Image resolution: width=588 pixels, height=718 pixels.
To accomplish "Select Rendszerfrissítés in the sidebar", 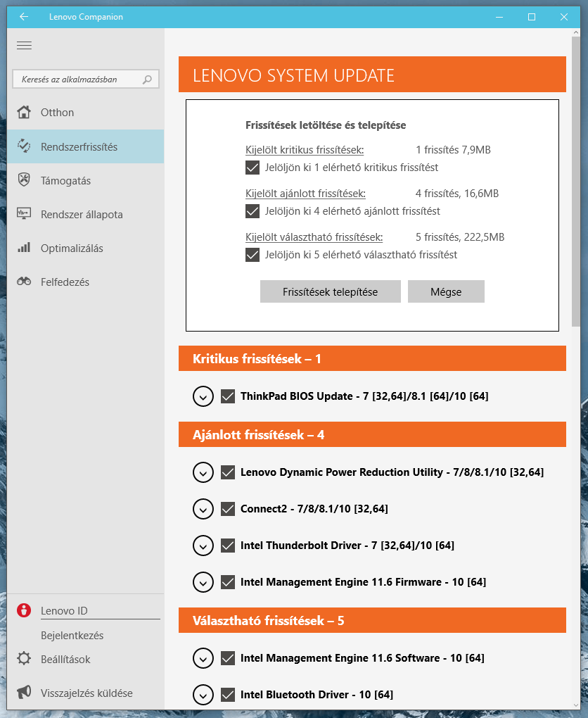I will click(x=86, y=146).
